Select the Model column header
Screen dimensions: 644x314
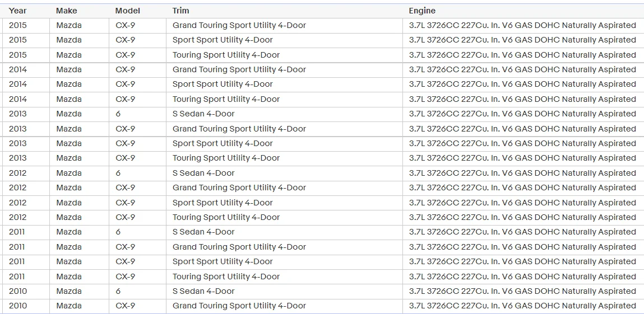127,11
